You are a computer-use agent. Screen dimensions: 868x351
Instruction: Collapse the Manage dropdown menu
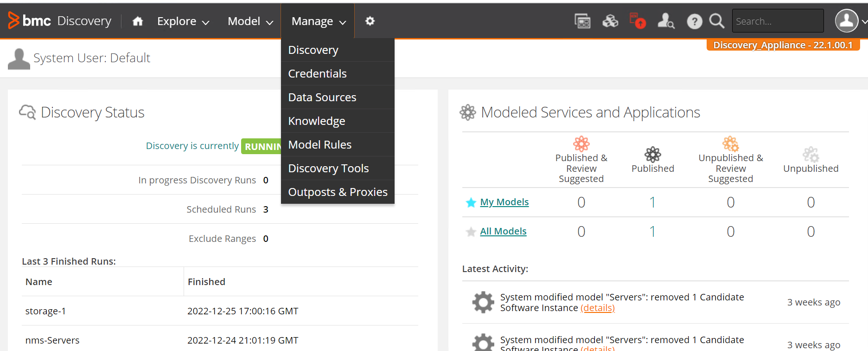319,21
